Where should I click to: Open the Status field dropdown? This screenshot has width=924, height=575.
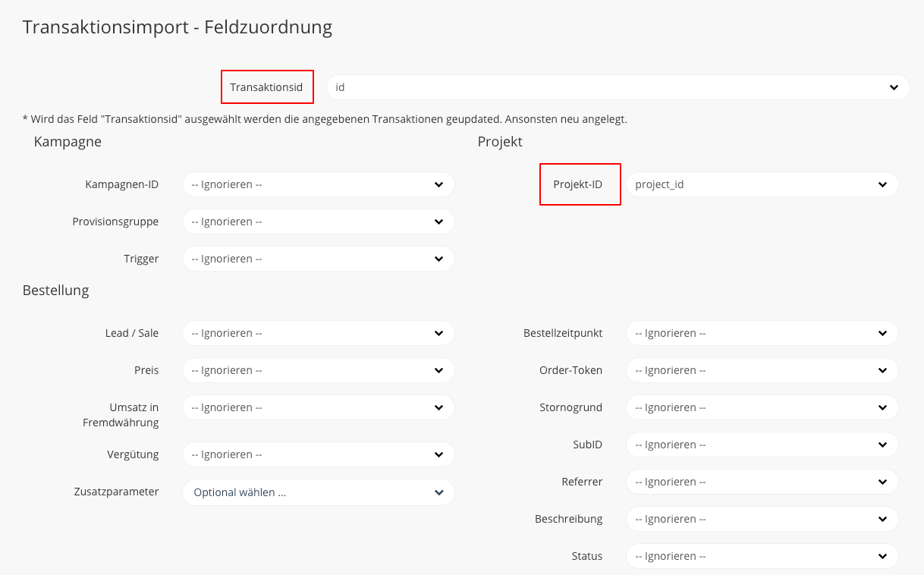pyautogui.click(x=762, y=556)
